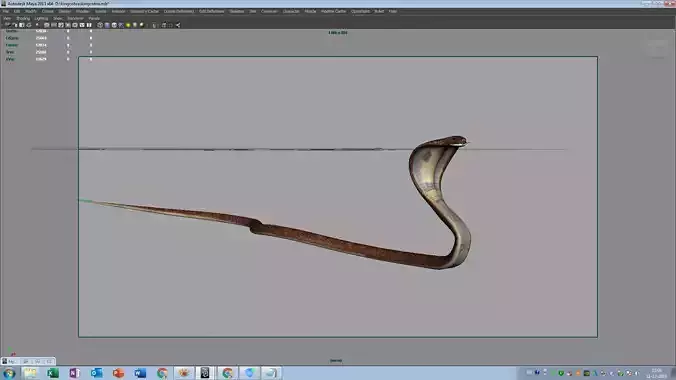Open the Skin menu
Screen dimensions: 676x380
253,11
